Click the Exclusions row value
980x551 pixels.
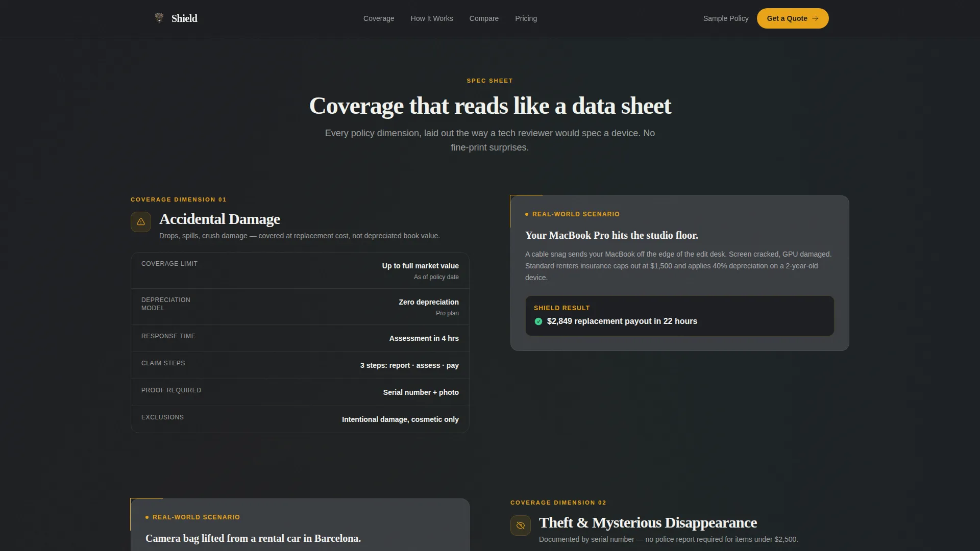[400, 419]
